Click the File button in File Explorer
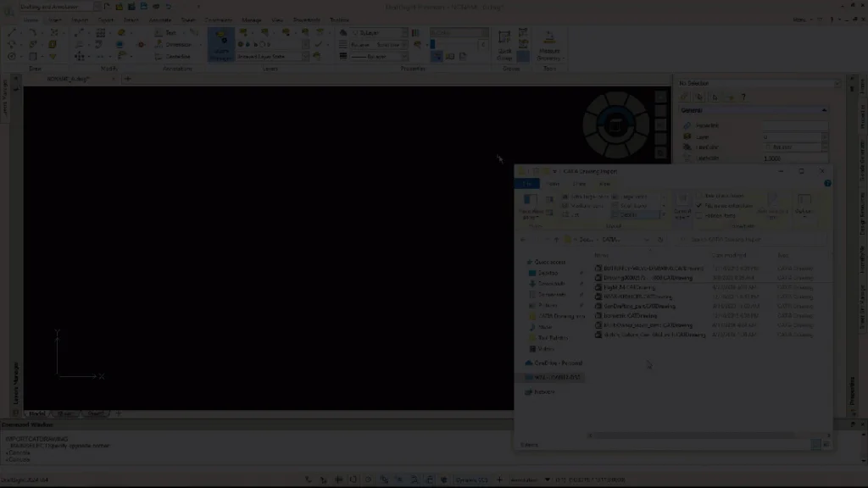The image size is (868, 488). pos(527,183)
